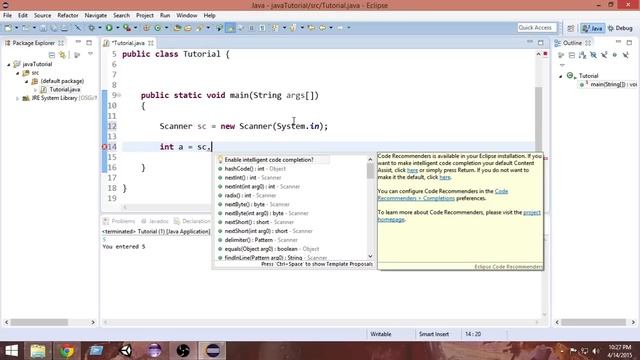Toggle Hide Static Members in Outline
This screenshot has width=640, height=360.
tap(604, 55)
